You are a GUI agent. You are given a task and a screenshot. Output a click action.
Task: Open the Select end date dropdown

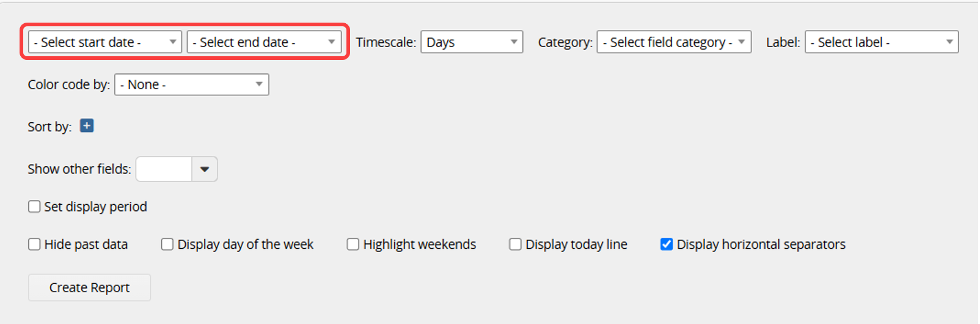(x=264, y=42)
